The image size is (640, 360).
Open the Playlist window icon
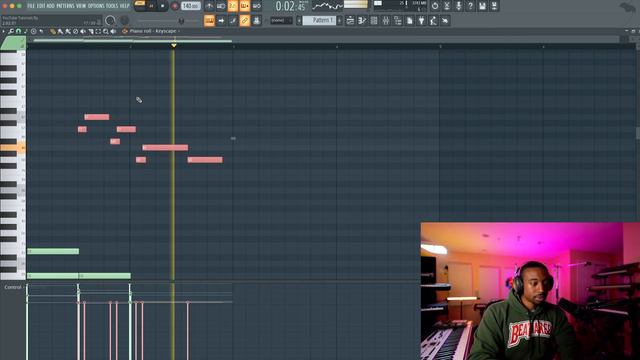[350, 20]
